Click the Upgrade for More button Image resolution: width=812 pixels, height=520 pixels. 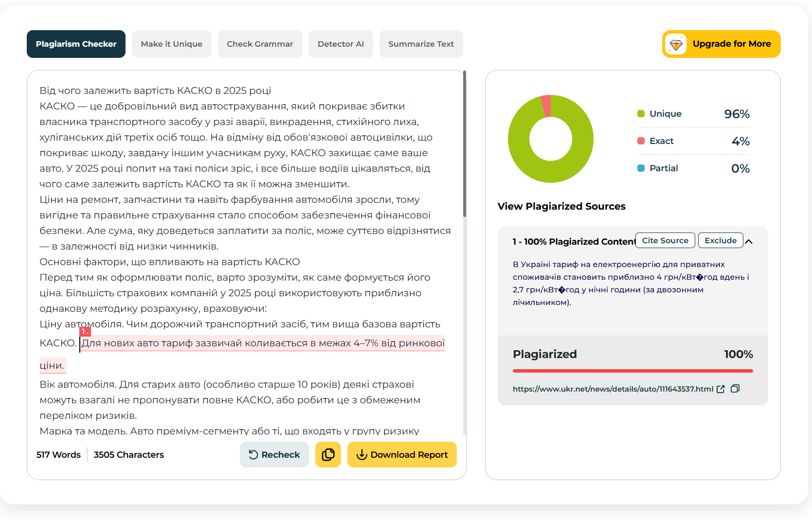coord(721,44)
